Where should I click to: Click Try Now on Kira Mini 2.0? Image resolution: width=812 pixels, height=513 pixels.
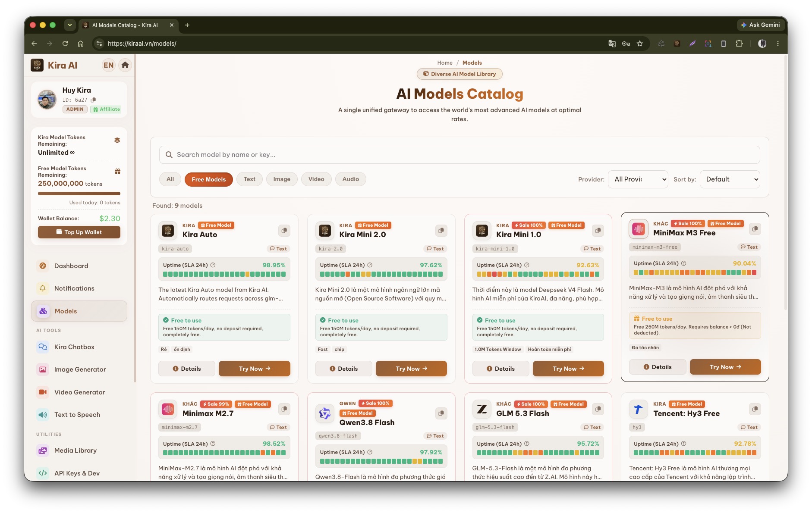tap(412, 369)
